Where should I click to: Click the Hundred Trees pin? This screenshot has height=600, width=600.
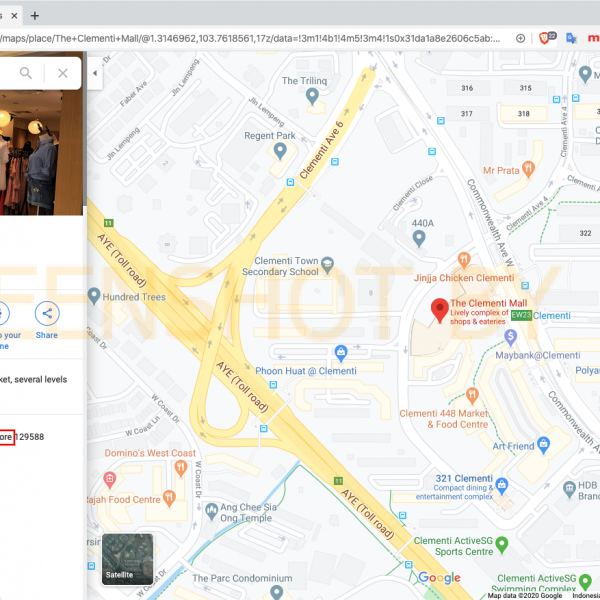(94, 296)
